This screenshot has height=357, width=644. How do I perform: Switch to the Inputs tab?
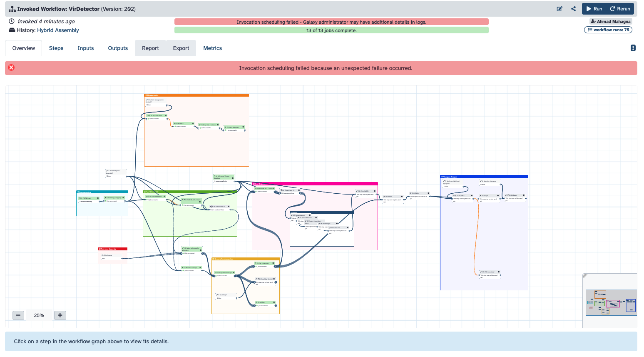coord(86,48)
